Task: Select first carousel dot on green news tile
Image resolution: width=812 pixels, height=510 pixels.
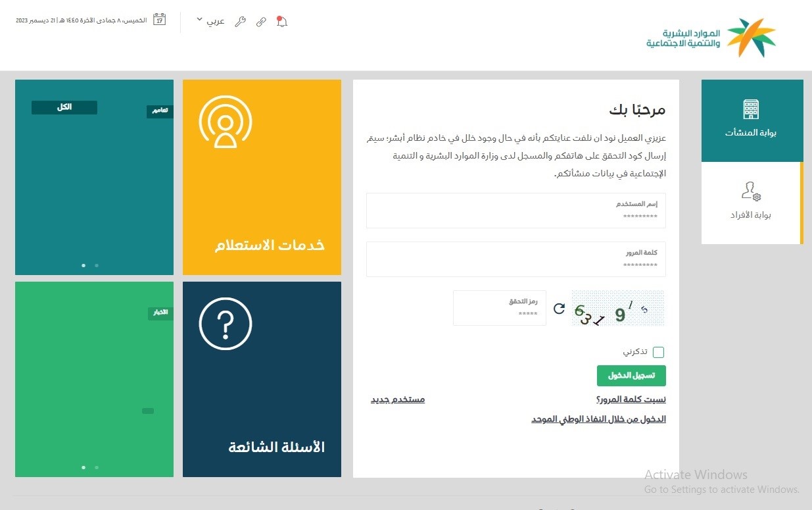Action: point(84,467)
